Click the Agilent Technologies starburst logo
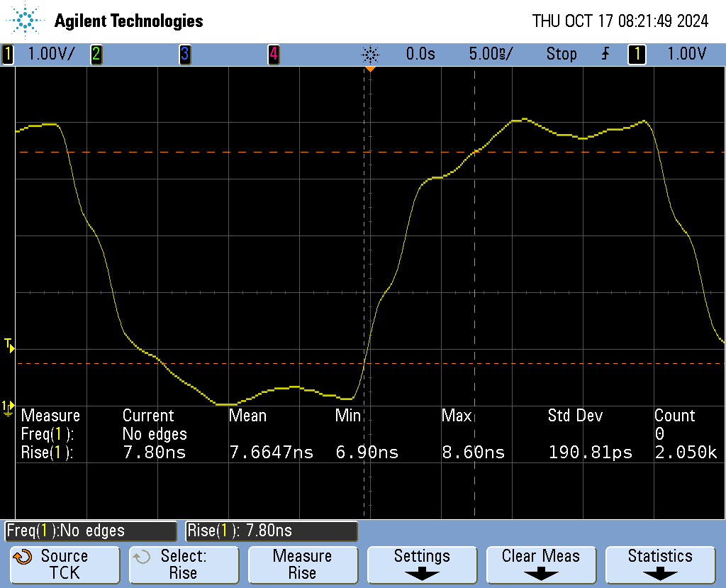The width and height of the screenshot is (726, 588). tap(26, 21)
